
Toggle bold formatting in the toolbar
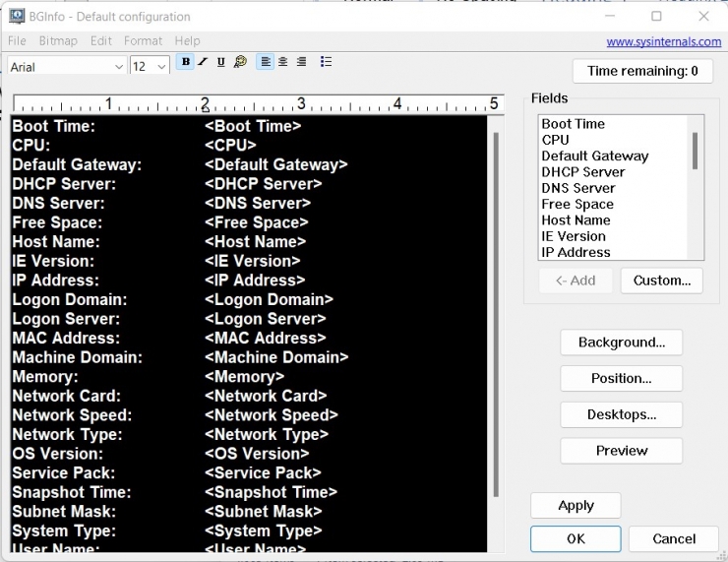[186, 62]
